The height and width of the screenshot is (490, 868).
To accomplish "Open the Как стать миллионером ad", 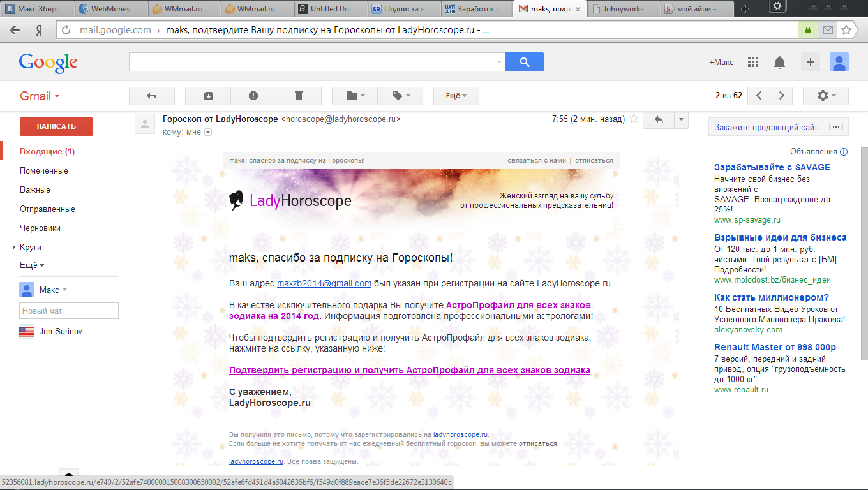I will pos(772,297).
